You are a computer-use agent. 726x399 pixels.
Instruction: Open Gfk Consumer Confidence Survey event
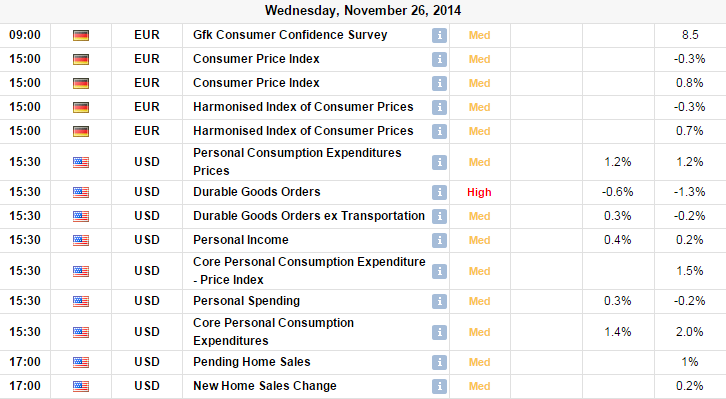[290, 35]
